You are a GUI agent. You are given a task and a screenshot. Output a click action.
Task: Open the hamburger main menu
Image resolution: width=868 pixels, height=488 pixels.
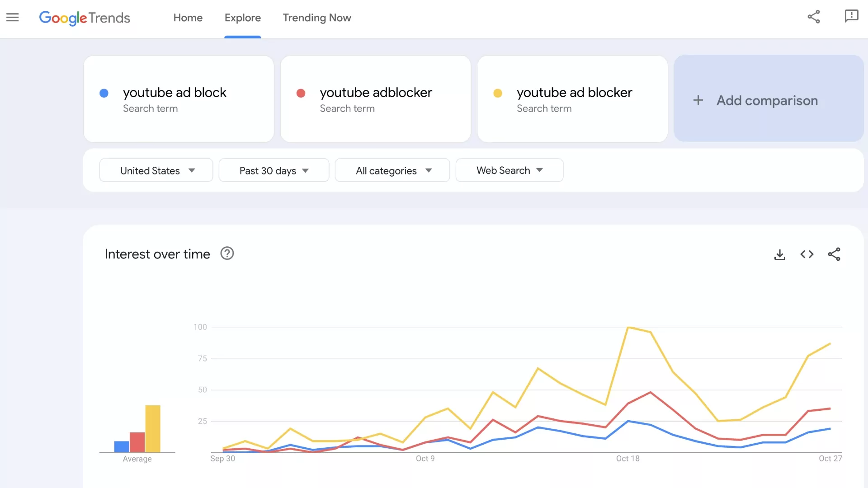[x=13, y=18]
